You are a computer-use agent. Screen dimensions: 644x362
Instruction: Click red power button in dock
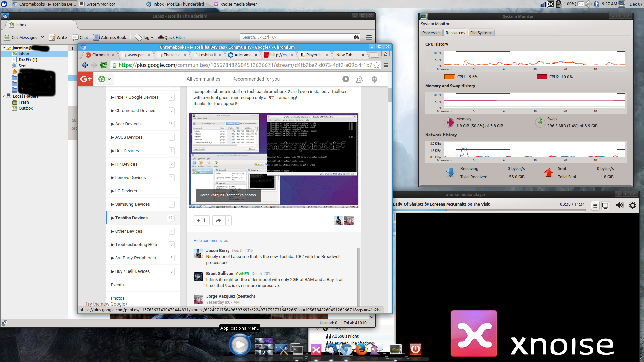point(415,349)
